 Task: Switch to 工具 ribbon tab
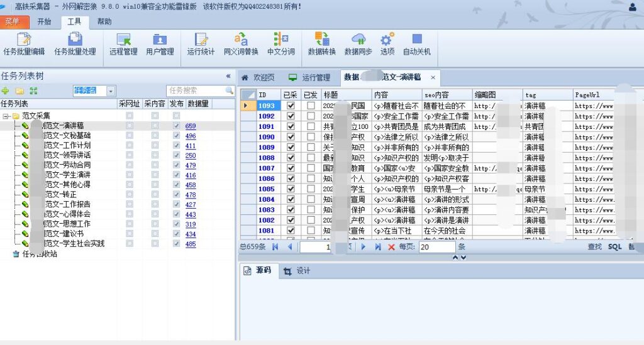(74, 22)
